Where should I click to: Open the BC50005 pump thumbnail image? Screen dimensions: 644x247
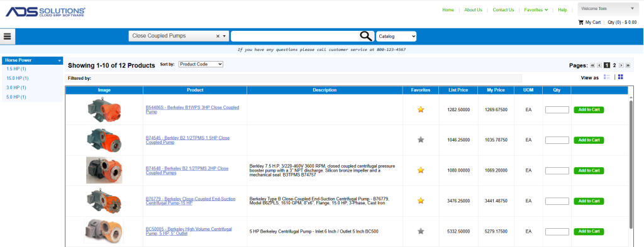(x=104, y=231)
